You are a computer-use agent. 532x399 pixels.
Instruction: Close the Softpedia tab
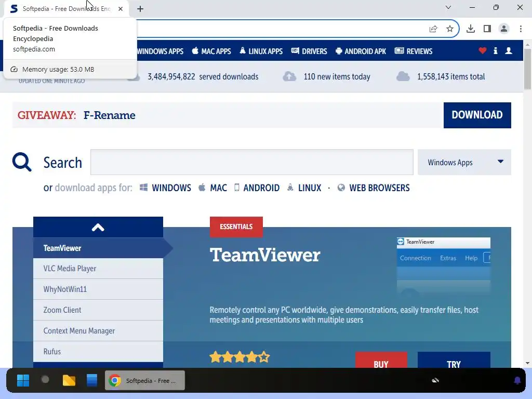(121, 9)
